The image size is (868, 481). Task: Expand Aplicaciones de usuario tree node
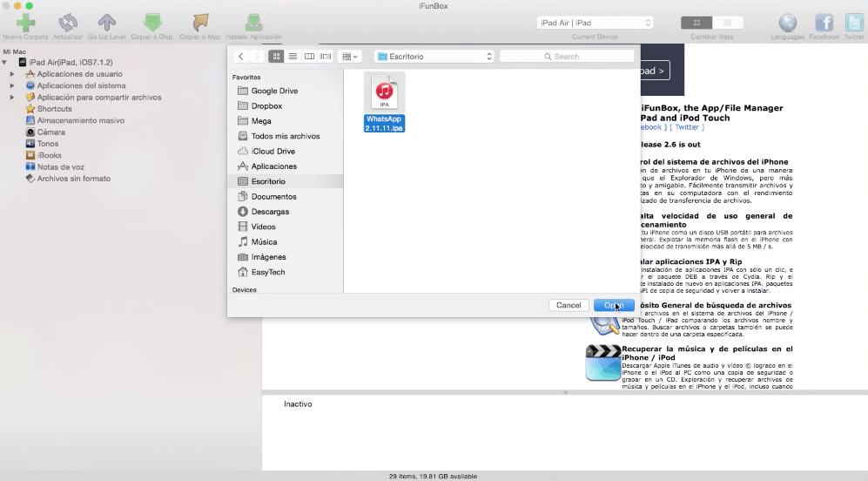(12, 74)
